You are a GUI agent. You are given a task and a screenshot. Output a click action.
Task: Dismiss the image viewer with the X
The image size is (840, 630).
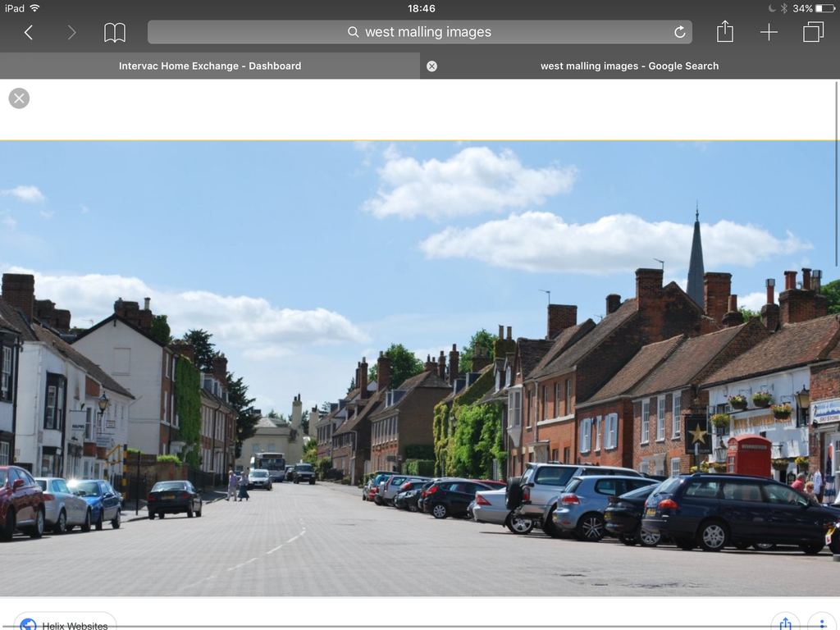point(18,98)
